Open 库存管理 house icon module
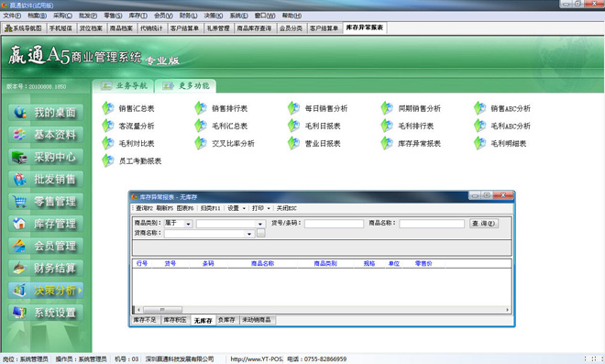Viewport: 605px width, 364px height. [46, 224]
